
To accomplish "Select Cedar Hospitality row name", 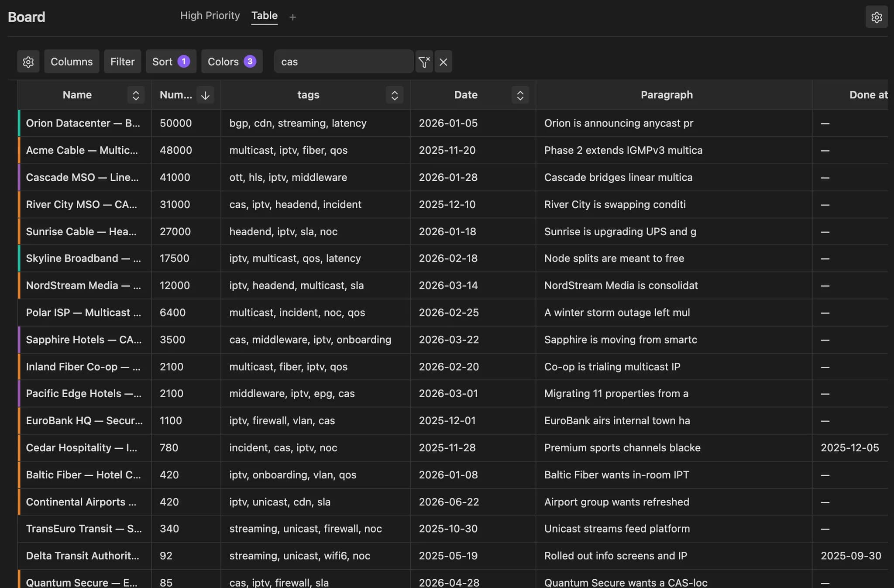I will coord(82,447).
